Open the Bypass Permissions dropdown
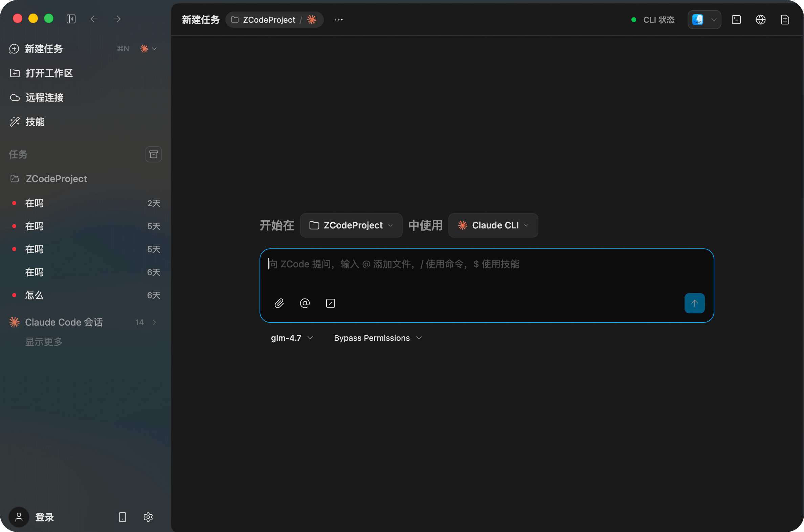The height and width of the screenshot is (532, 804). (378, 338)
